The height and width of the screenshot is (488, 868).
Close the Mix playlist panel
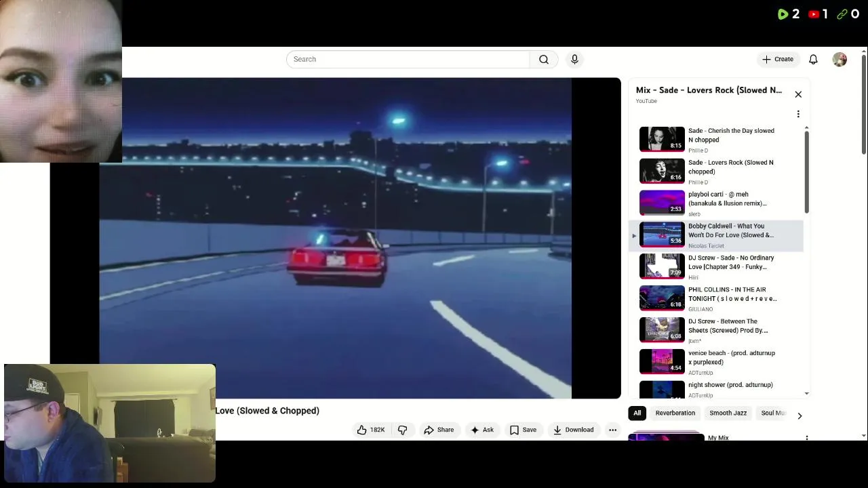[x=798, y=94]
